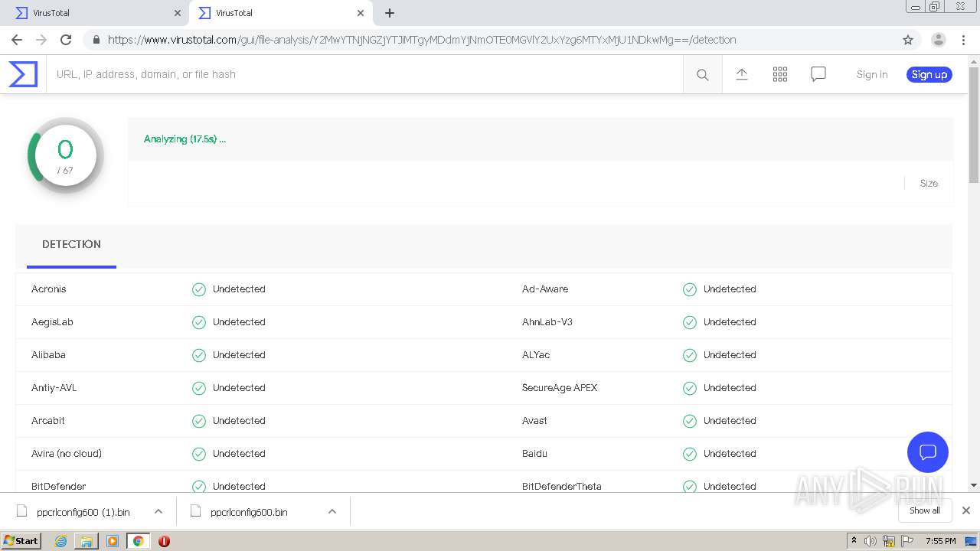Click Sign in link
Viewport: 980px width, 551px height.
click(x=872, y=74)
